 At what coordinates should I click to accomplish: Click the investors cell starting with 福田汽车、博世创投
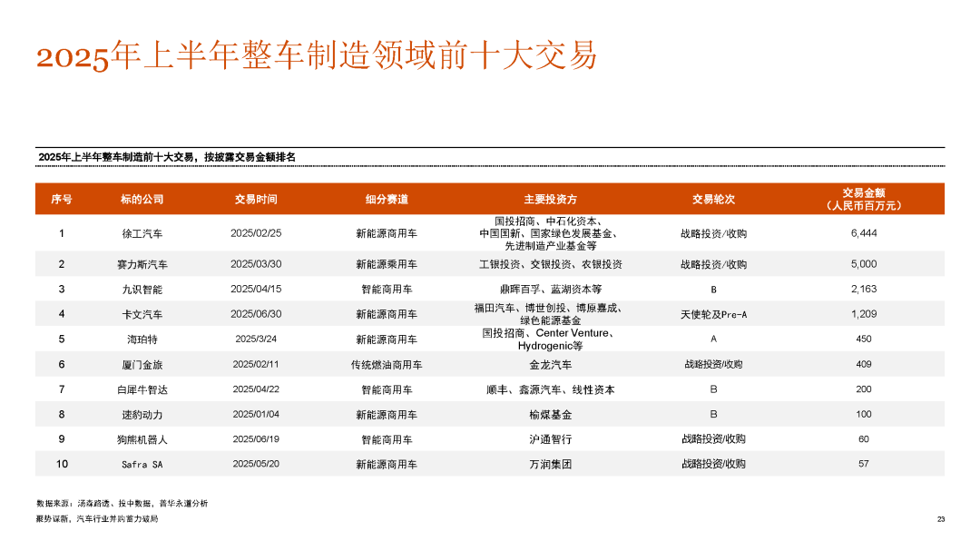(550, 314)
